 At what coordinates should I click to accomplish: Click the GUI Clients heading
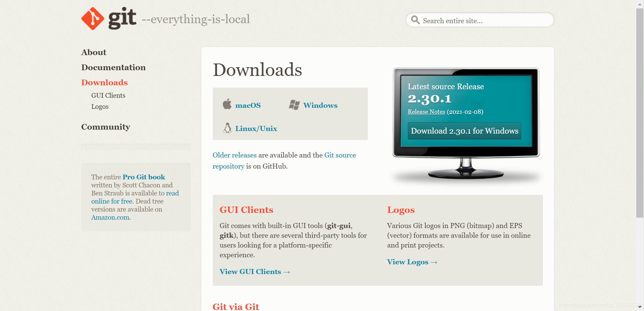[x=246, y=210]
